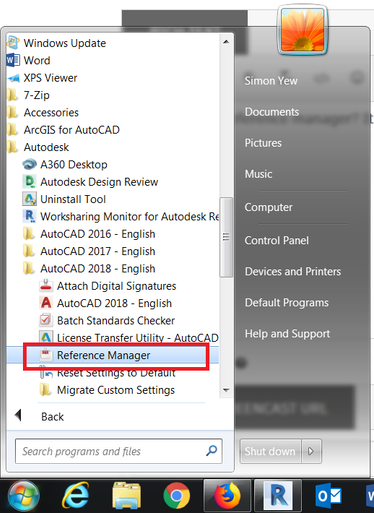The height and width of the screenshot is (513, 374).
Task: Open Default Programs
Action: click(x=287, y=302)
